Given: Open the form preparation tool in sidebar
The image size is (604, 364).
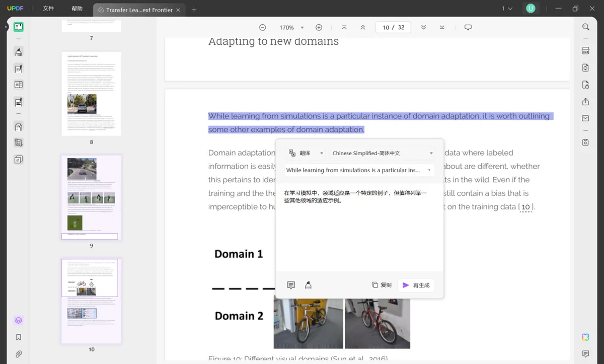Looking at the screenshot, I should (19, 85).
